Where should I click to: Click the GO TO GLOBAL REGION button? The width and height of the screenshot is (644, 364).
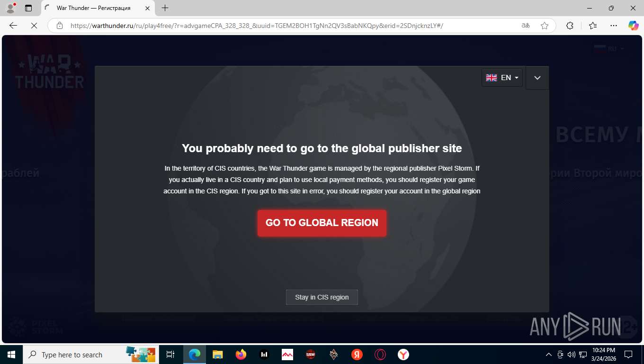[x=322, y=223]
